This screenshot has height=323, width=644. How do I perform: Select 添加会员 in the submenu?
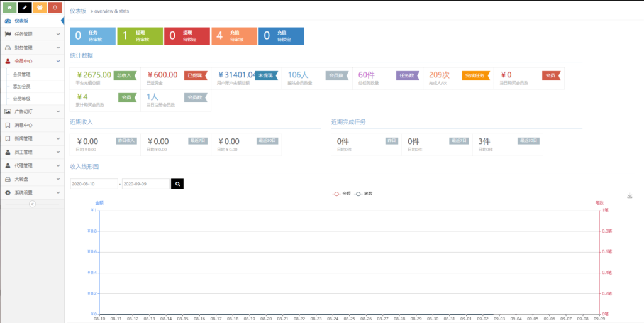pyautogui.click(x=22, y=87)
